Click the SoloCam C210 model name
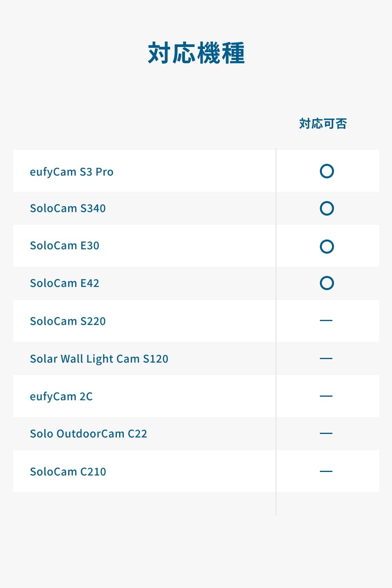The image size is (392, 588). point(68,472)
